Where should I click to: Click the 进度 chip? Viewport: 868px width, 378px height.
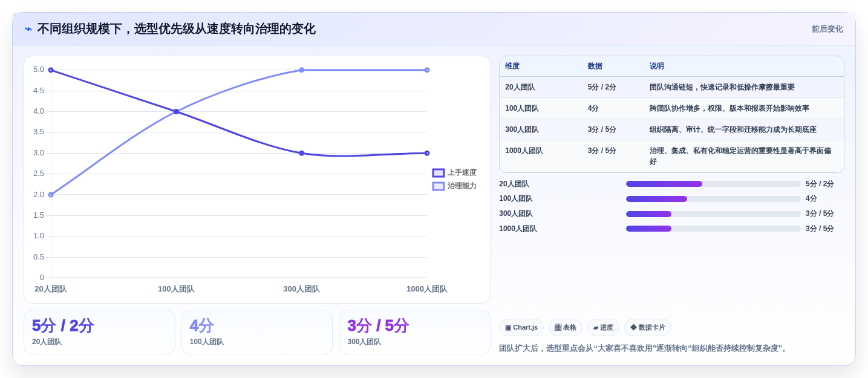click(x=603, y=328)
